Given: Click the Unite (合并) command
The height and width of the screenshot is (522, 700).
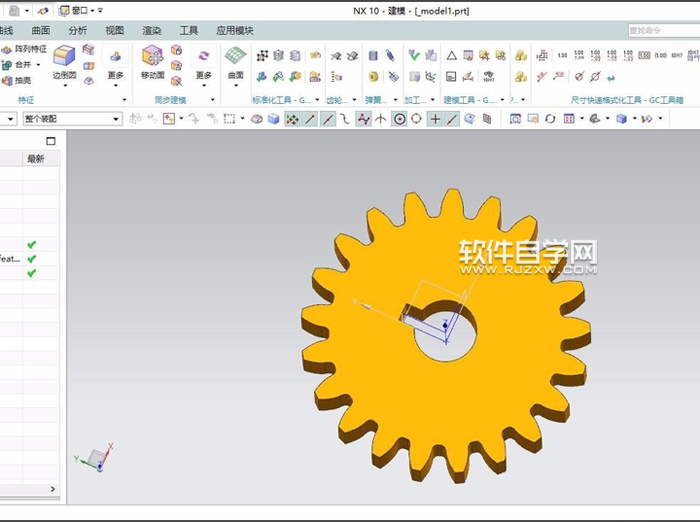Looking at the screenshot, I should (x=17, y=65).
